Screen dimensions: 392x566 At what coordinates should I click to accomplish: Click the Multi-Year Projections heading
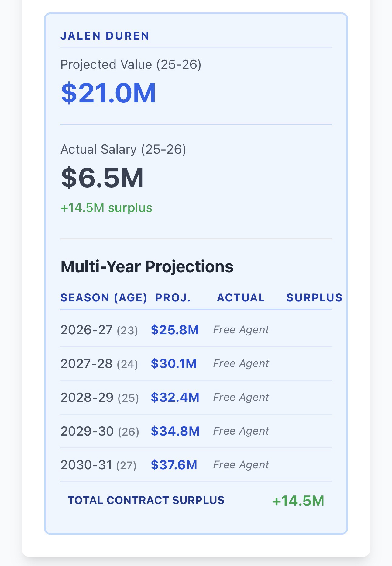[147, 266]
